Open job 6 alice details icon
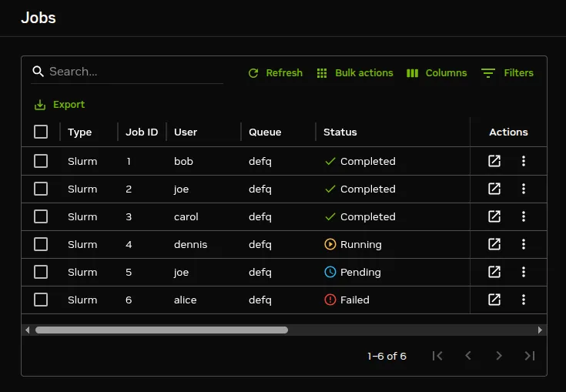Screen dimensions: 566x392 click(494, 300)
